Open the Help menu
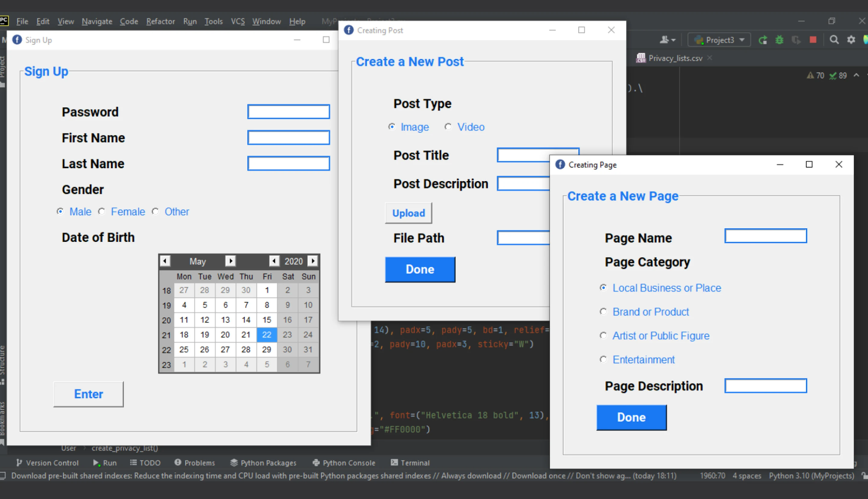The height and width of the screenshot is (499, 868). pos(297,21)
